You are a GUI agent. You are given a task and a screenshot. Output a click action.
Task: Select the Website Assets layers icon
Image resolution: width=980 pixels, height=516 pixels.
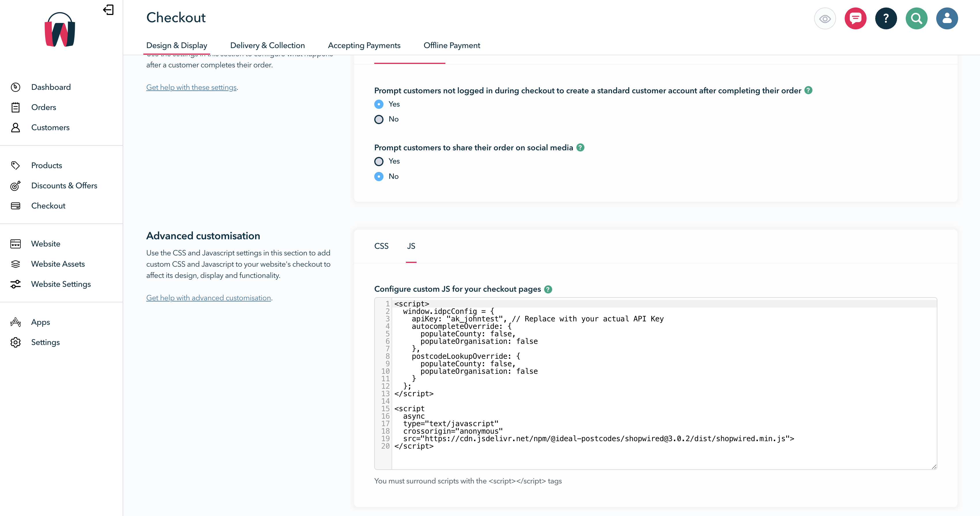16,264
